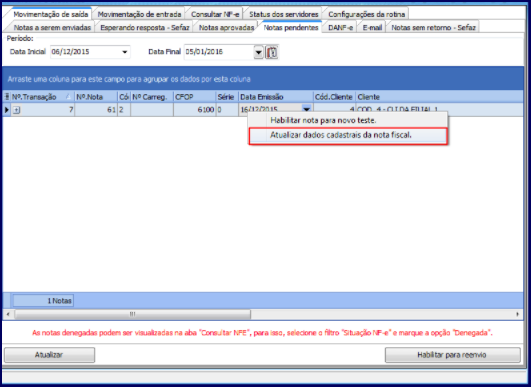Select the Notas a serem enviadas tab
This screenshot has width=531, height=387.
[x=52, y=27]
